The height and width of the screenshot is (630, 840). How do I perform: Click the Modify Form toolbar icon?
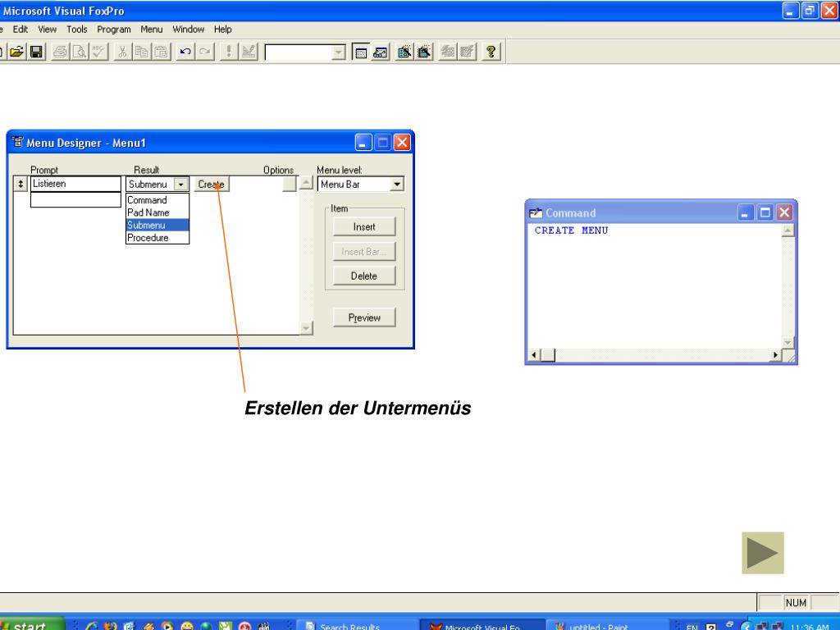(x=248, y=52)
